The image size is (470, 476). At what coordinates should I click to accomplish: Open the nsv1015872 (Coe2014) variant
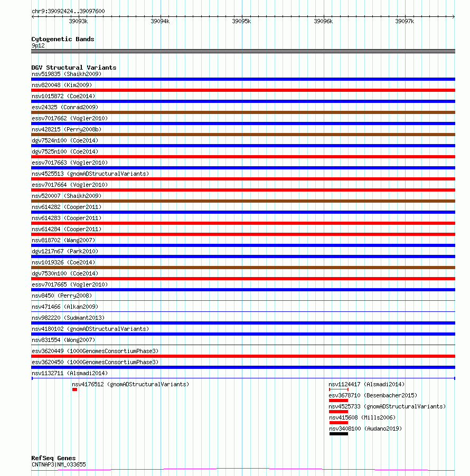click(x=63, y=96)
